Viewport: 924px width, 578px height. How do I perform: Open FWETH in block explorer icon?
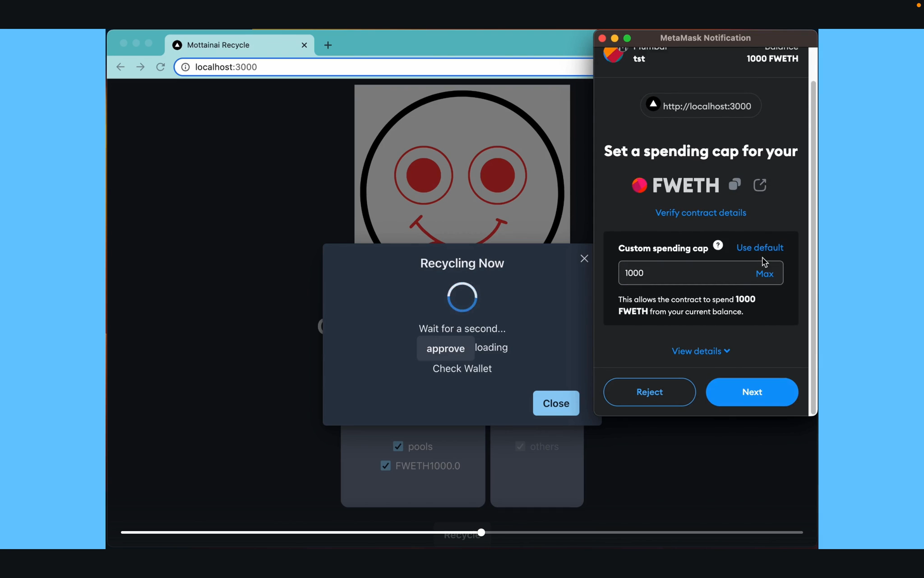760,185
